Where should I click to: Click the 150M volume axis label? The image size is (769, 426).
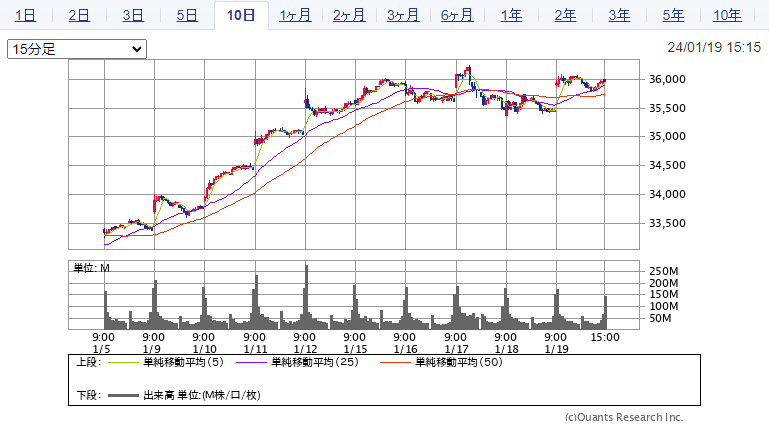tap(664, 294)
